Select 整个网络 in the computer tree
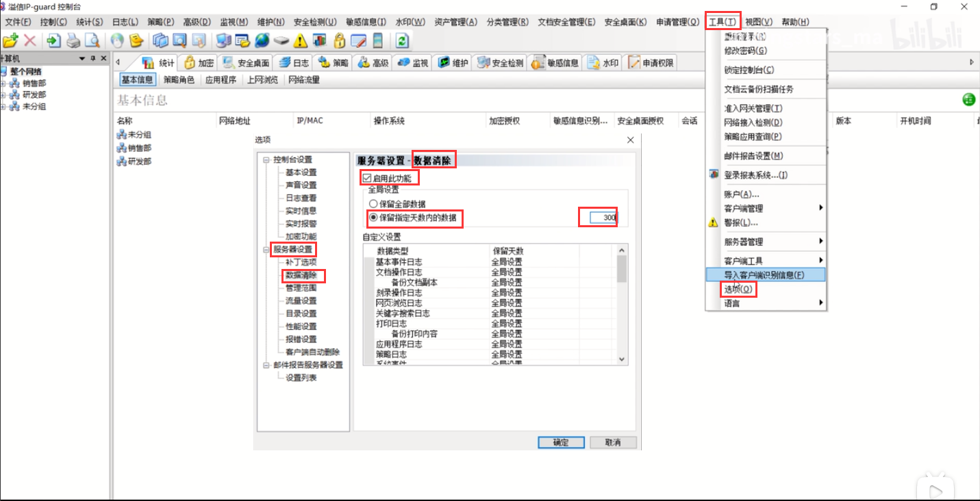Viewport: 980px width, 501px height. (x=25, y=71)
